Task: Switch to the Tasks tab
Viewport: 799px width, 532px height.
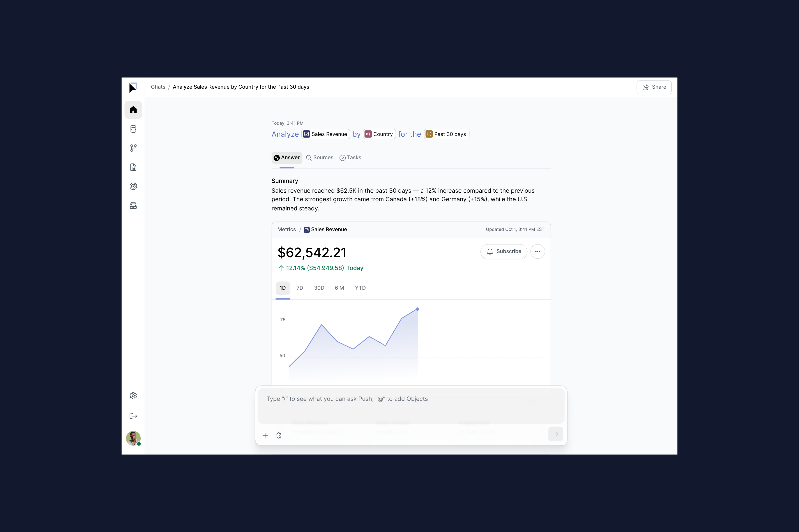Action: point(350,158)
